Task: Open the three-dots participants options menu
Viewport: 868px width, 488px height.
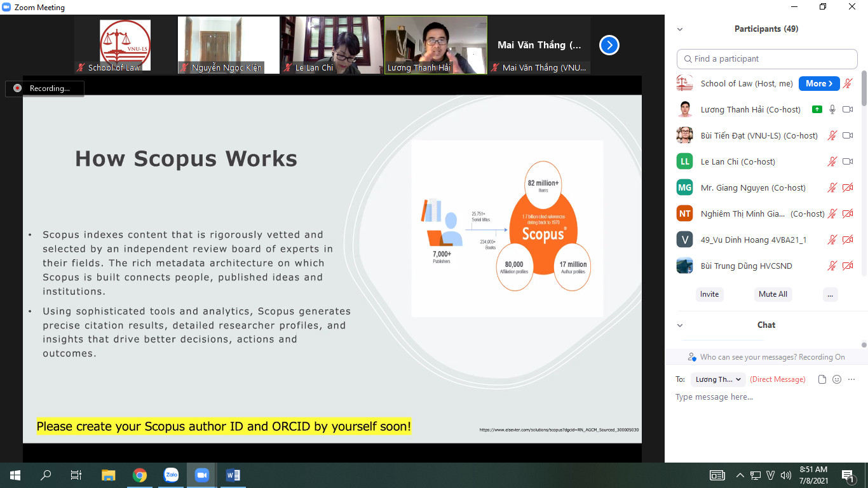Action: pyautogui.click(x=830, y=294)
